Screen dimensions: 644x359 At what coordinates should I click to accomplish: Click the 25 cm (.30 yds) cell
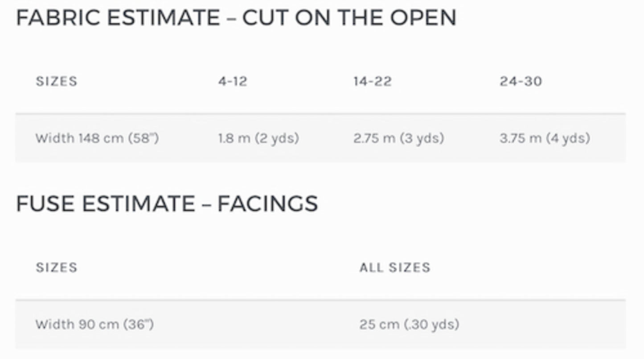tap(409, 324)
